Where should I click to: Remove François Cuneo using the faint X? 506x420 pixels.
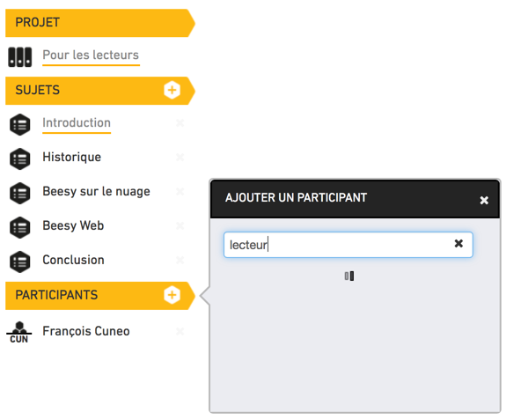pyautogui.click(x=180, y=331)
